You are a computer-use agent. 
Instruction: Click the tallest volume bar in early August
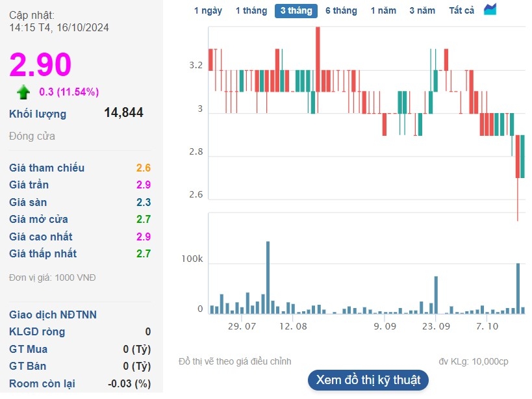[268, 277]
